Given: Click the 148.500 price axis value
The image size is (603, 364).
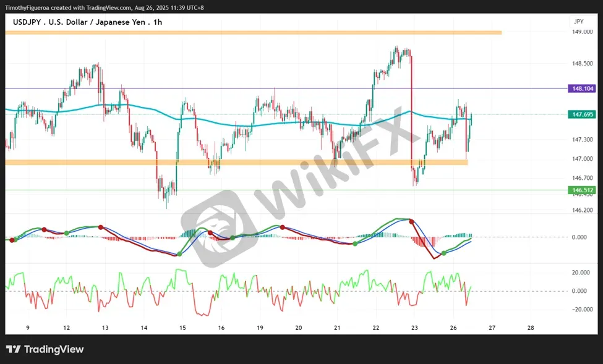Looking at the screenshot, I should 582,64.
